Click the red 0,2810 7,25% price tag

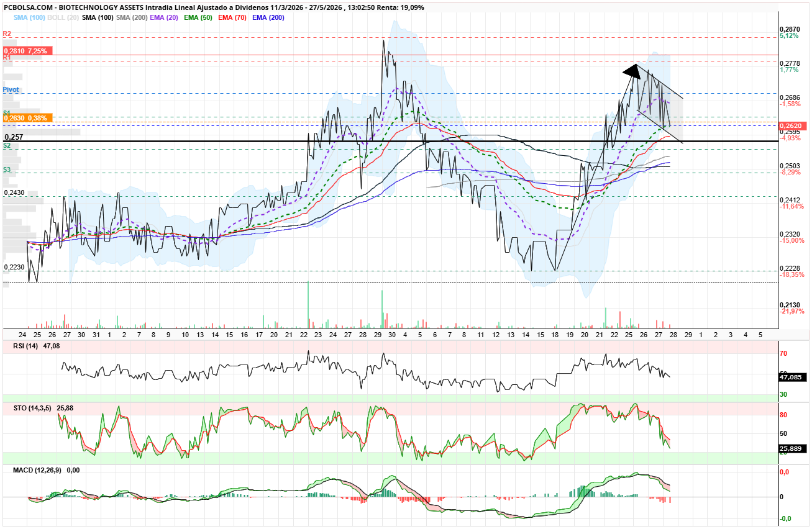tap(28, 51)
